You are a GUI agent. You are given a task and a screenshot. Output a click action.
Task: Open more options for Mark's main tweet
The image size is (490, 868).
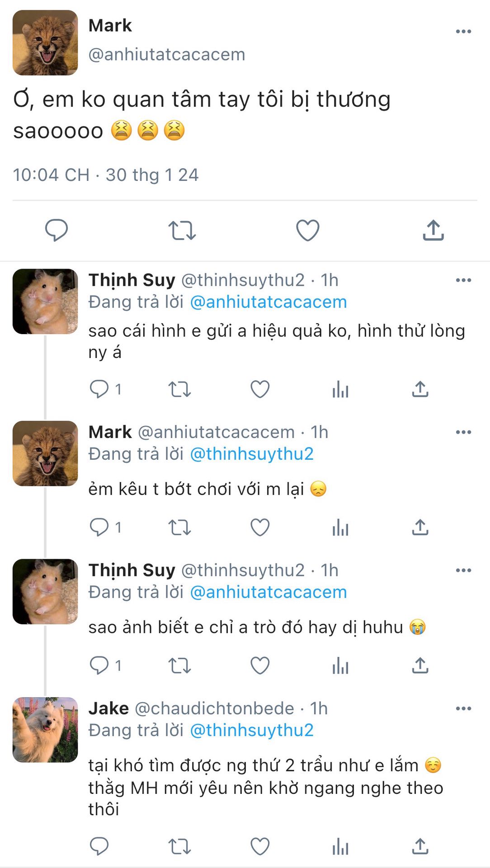[x=463, y=32]
